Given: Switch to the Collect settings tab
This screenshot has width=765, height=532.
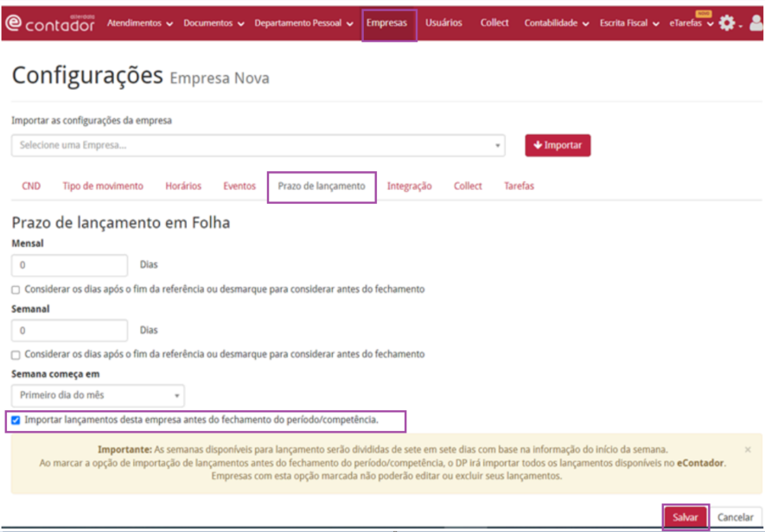Looking at the screenshot, I should click(x=468, y=186).
